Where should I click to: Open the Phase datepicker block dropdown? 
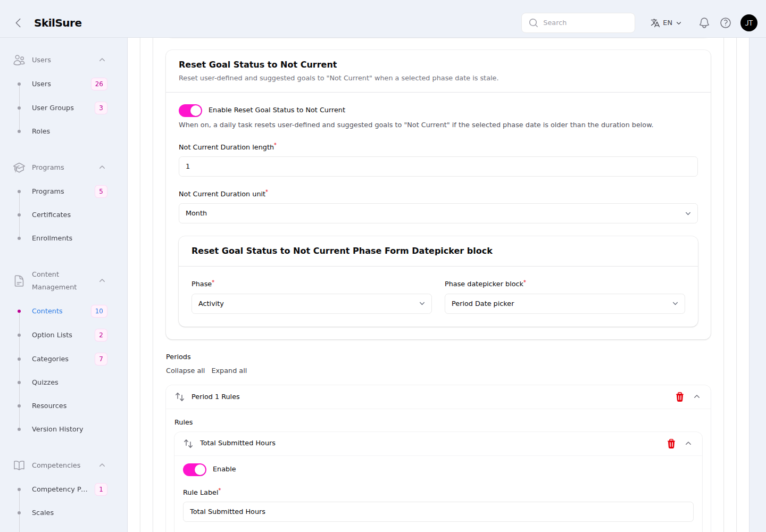pos(565,304)
